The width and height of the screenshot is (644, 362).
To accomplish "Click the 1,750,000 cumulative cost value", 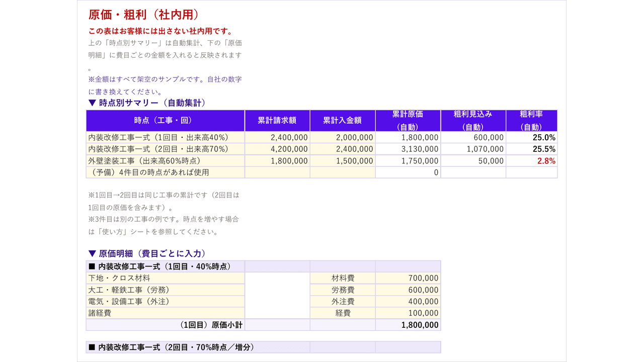I will point(408,161).
